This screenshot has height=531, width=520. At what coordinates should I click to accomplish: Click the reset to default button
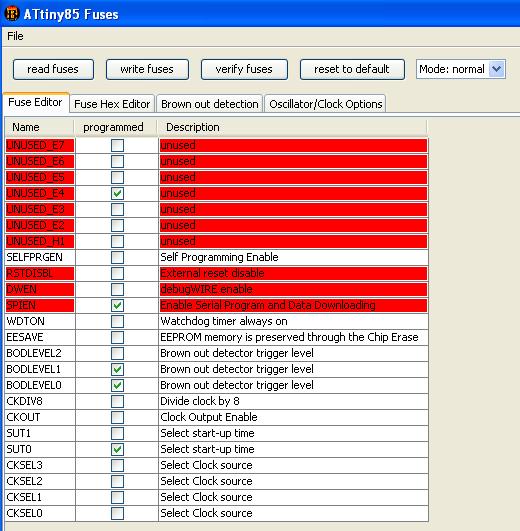pyautogui.click(x=352, y=69)
